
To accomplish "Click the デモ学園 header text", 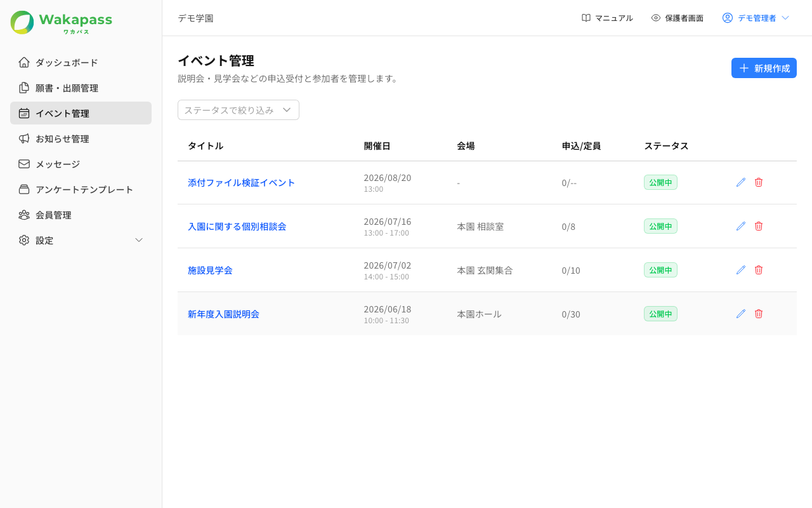I will click(x=195, y=18).
